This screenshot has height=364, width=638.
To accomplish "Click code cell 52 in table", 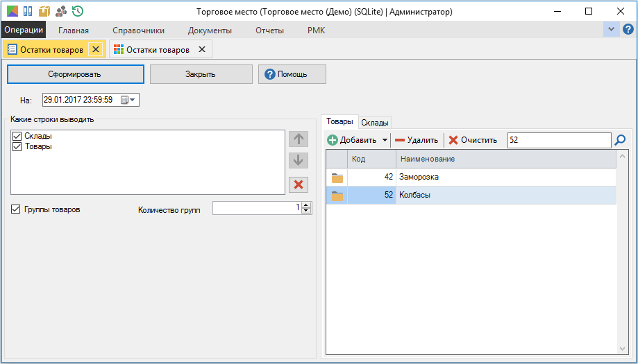I will tap(371, 195).
